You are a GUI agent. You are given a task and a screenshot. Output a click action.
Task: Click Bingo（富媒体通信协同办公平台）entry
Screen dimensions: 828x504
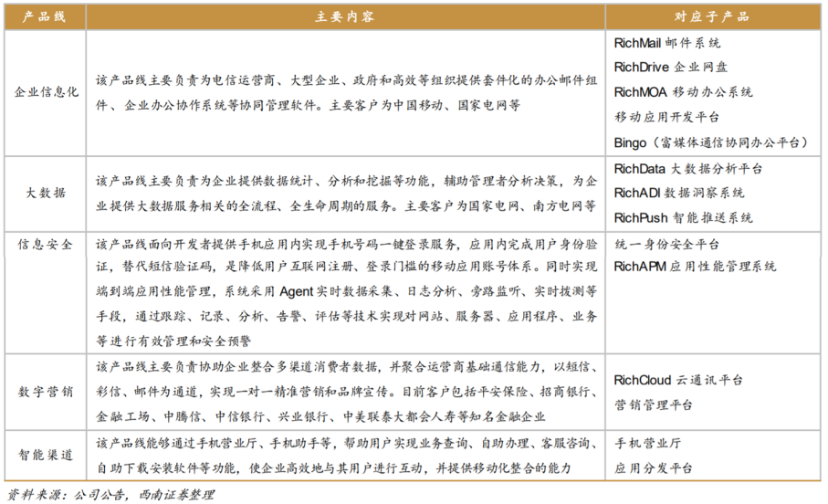[x=711, y=142]
